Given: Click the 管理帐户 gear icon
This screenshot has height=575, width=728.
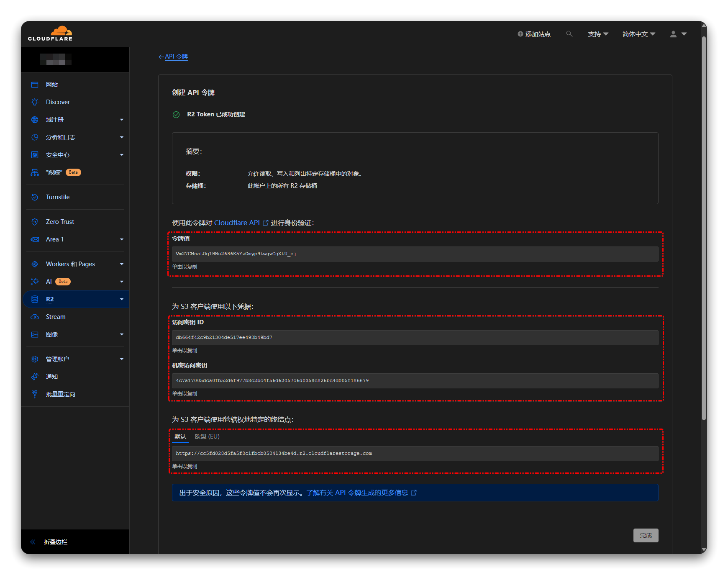Looking at the screenshot, I should click(35, 359).
